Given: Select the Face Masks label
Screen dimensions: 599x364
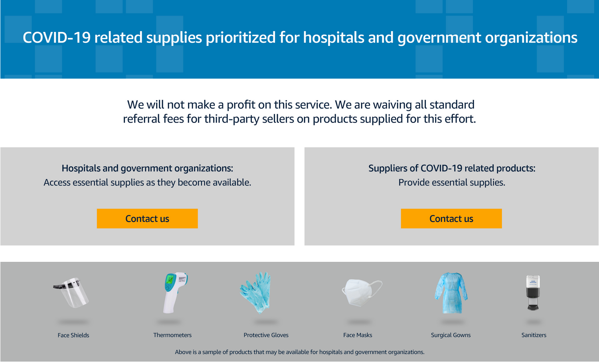Looking at the screenshot, I should point(358,335).
